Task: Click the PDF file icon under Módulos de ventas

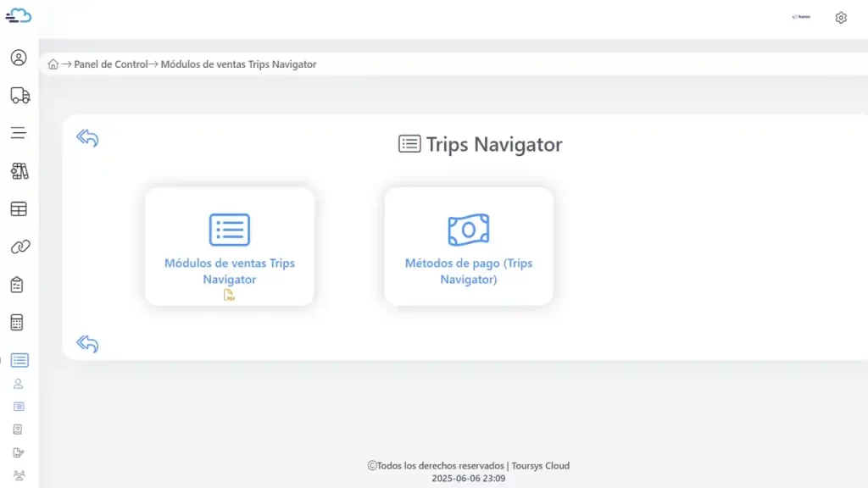Action: click(x=229, y=295)
